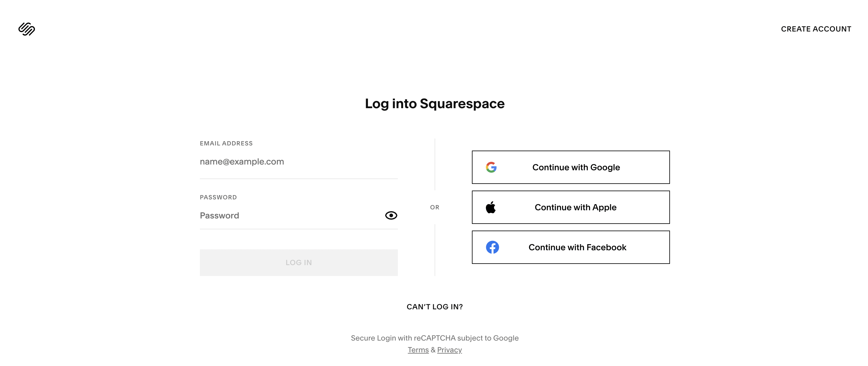This screenshot has width=868, height=366.
Task: Toggle password visibility with the eye icon
Action: tap(391, 215)
